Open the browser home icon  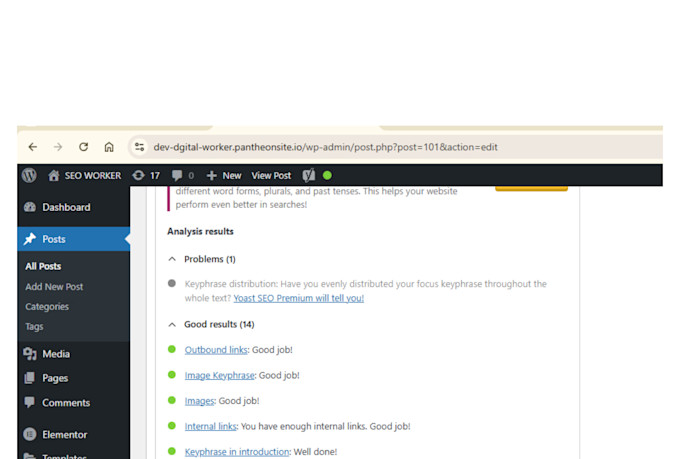pos(109,147)
